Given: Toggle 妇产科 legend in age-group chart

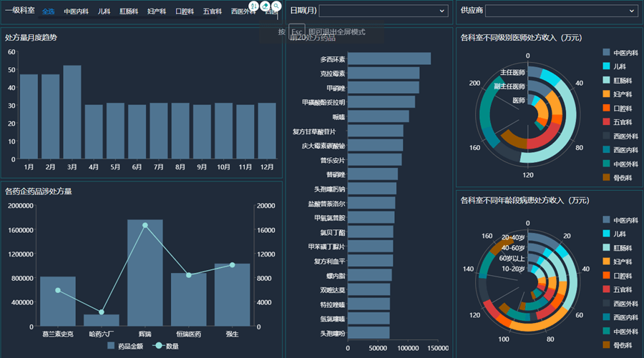Looking at the screenshot, I should tap(607, 262).
